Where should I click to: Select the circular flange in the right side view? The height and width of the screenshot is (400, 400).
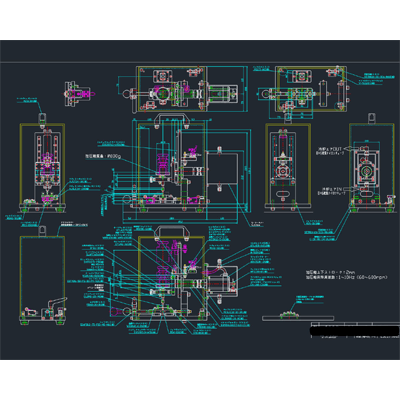coord(366,171)
